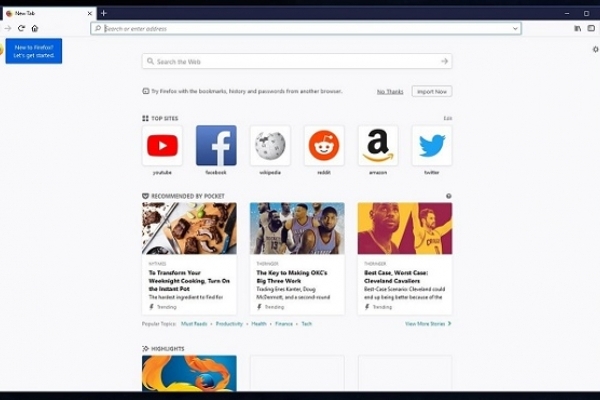The image size is (600, 400).
Task: Click the New to Firefox get started button
Action: 34,51
